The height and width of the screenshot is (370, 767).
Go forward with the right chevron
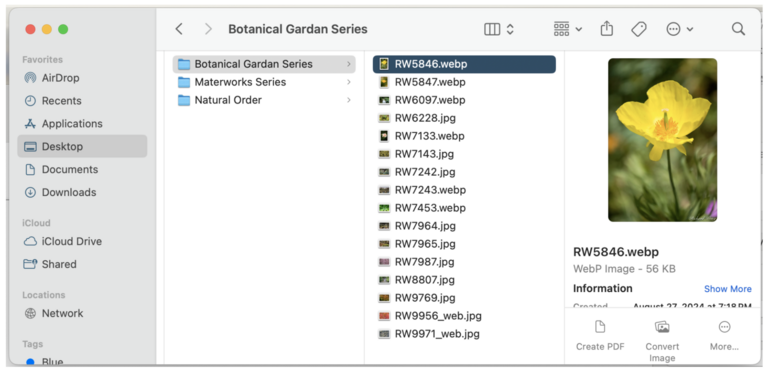[208, 29]
